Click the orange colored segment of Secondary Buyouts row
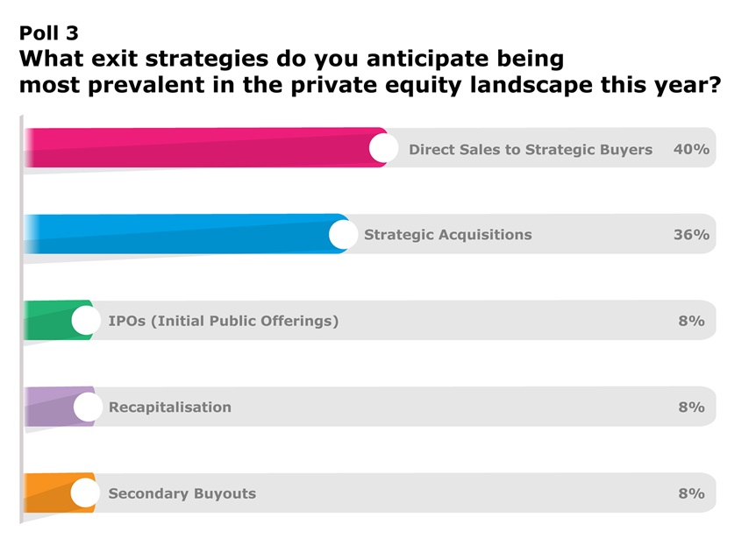 [x=48, y=493]
